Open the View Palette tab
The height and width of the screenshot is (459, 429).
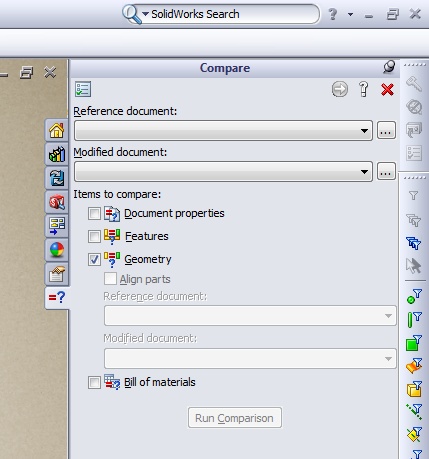[57, 226]
